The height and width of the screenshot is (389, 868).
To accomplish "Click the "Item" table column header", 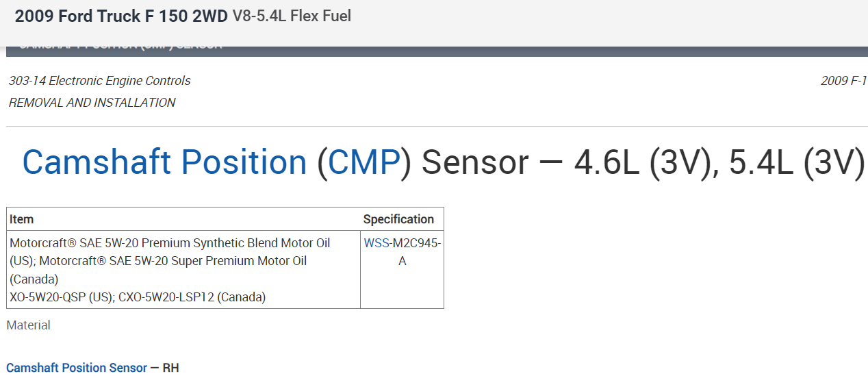I will click(21, 219).
